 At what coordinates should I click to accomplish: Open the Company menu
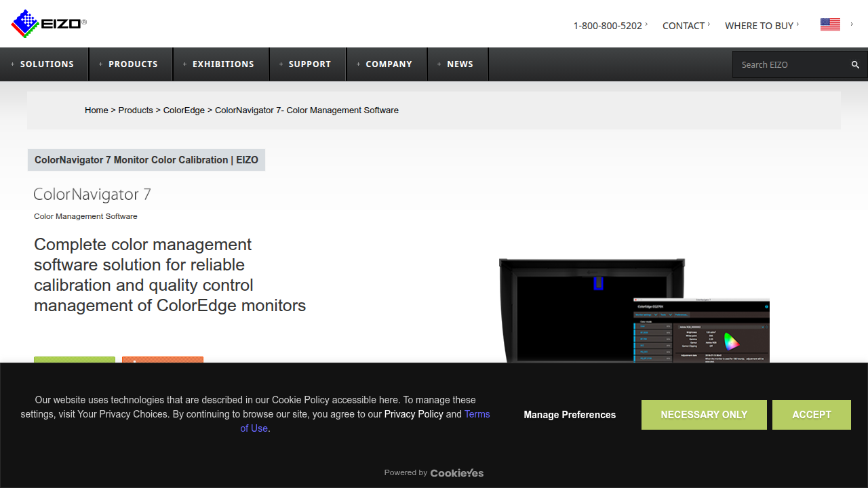point(387,64)
